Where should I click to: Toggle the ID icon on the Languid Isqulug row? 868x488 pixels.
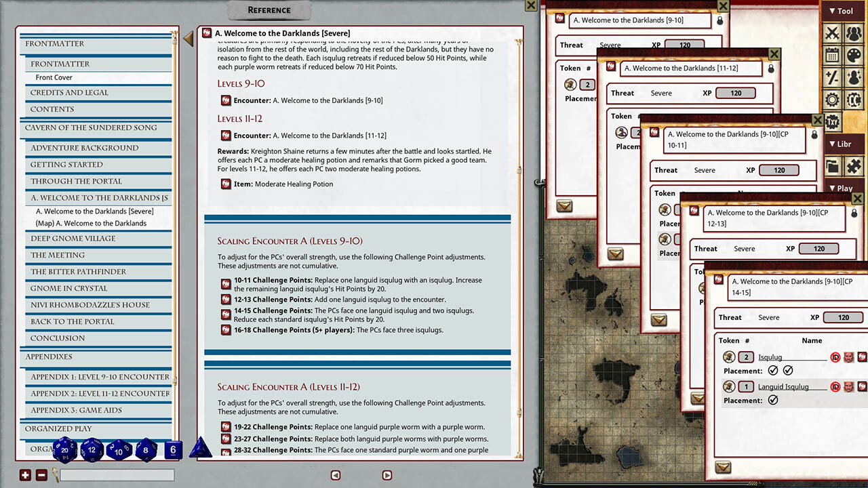(835, 387)
